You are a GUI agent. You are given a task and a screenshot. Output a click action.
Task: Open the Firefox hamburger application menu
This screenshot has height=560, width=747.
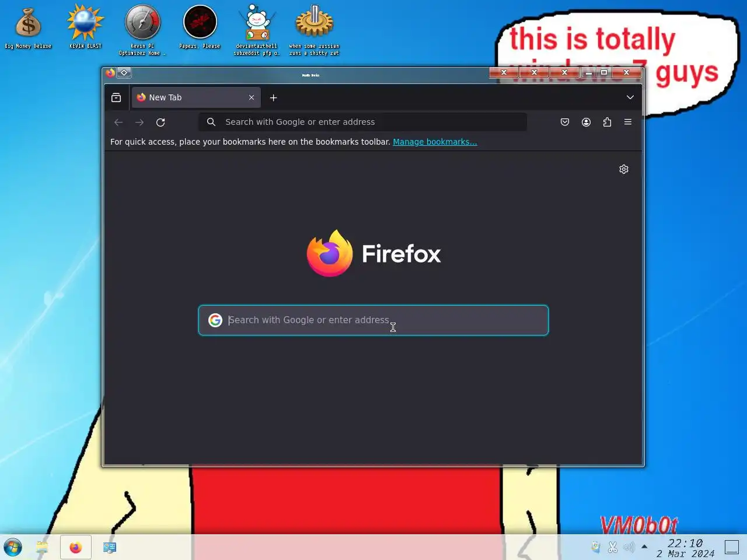628,122
